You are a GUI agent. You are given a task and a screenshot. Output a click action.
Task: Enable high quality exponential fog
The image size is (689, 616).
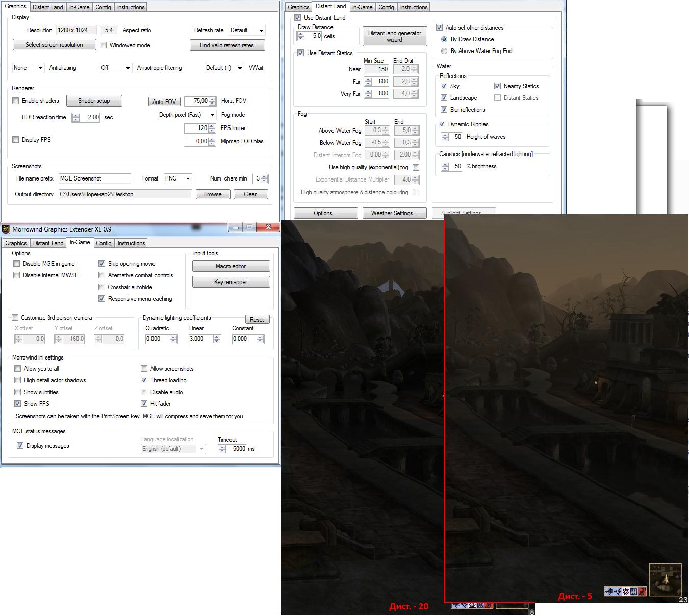416,168
